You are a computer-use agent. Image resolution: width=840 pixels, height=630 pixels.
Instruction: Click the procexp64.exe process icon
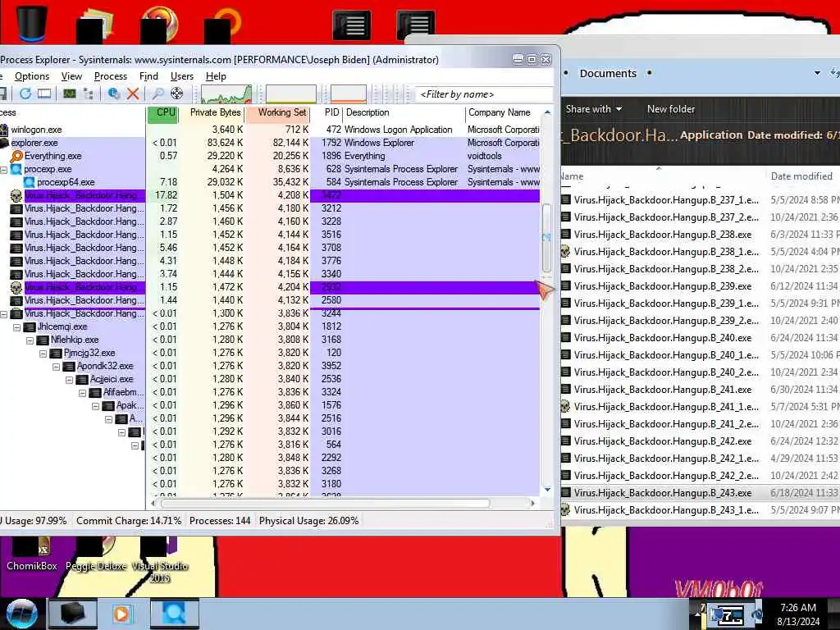click(x=30, y=182)
